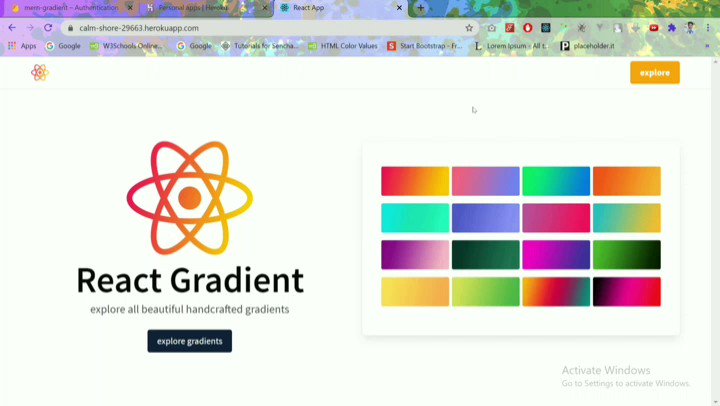Select the purple-to-light-pink gradient swatch
Viewport: 720px width, 406px height.
(x=415, y=255)
